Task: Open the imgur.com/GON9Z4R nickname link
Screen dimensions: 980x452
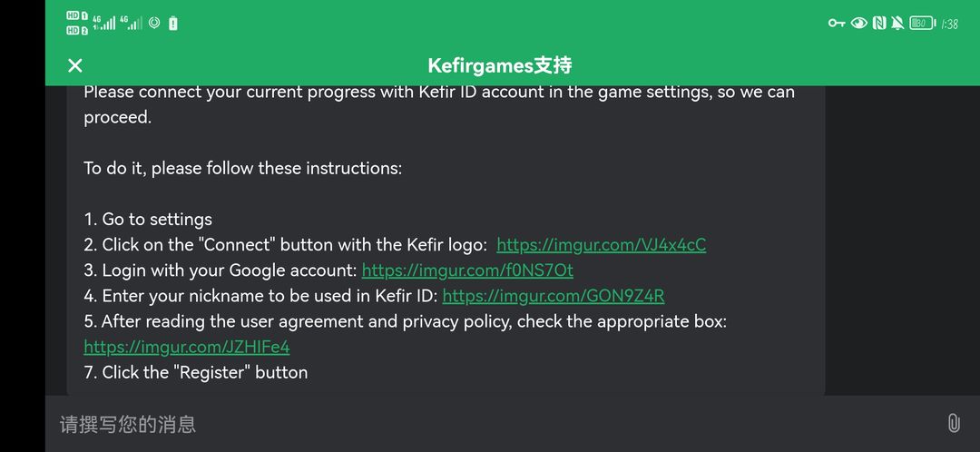Action: (x=554, y=296)
